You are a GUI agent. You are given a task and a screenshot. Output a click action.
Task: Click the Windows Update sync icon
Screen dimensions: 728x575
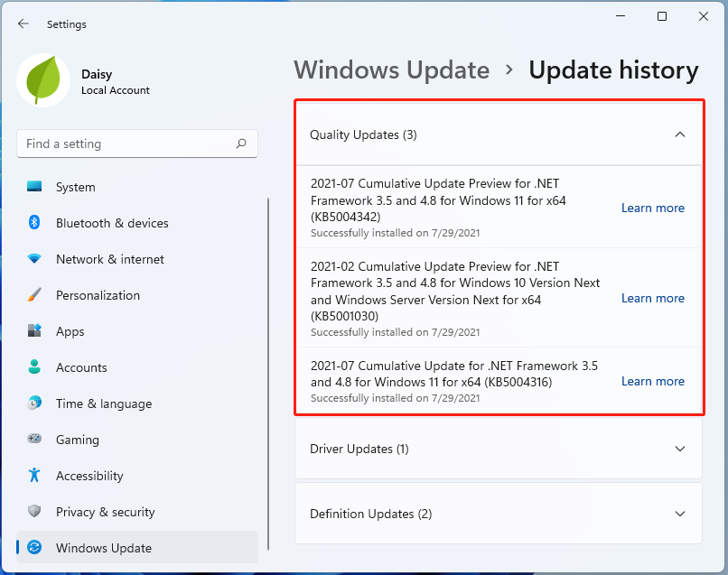[x=34, y=547]
